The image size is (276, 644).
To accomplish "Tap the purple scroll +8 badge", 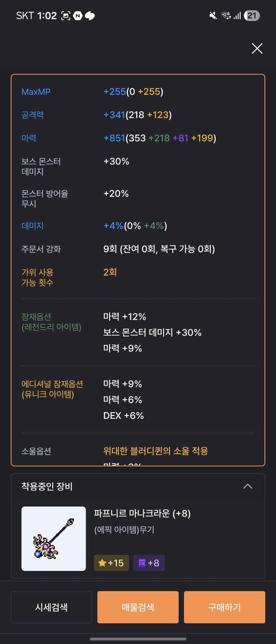I will [149, 563].
